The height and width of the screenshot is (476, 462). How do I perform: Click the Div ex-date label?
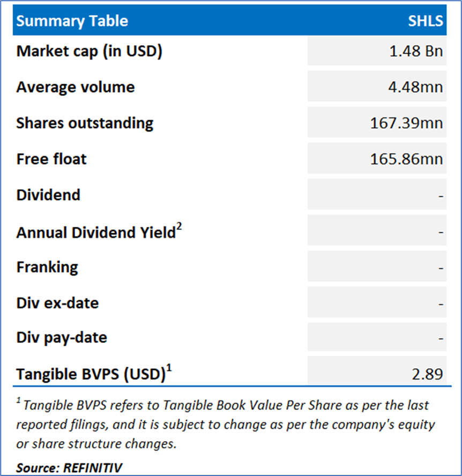pyautogui.click(x=57, y=303)
